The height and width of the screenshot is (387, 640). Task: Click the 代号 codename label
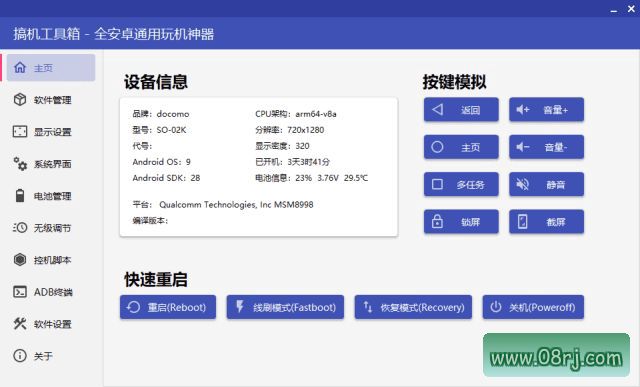click(x=142, y=146)
